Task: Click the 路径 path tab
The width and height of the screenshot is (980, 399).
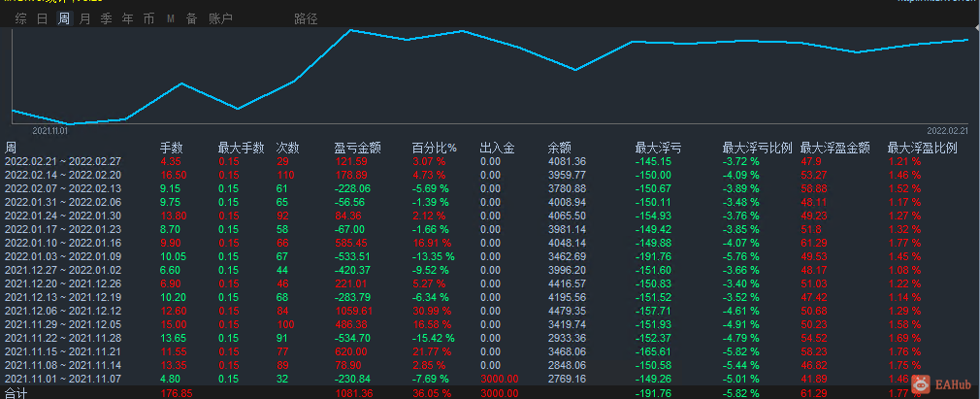Action: coord(306,18)
